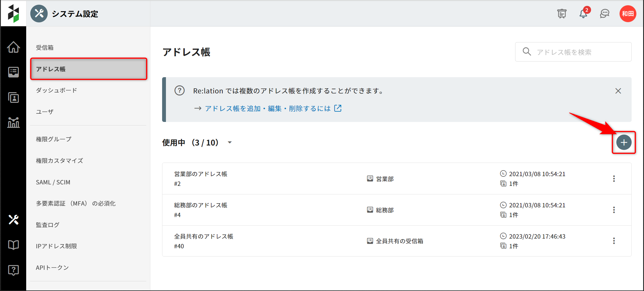This screenshot has height=291, width=644.
Task: Open more options for 総務部のアドレス帳
Action: pos(614,210)
